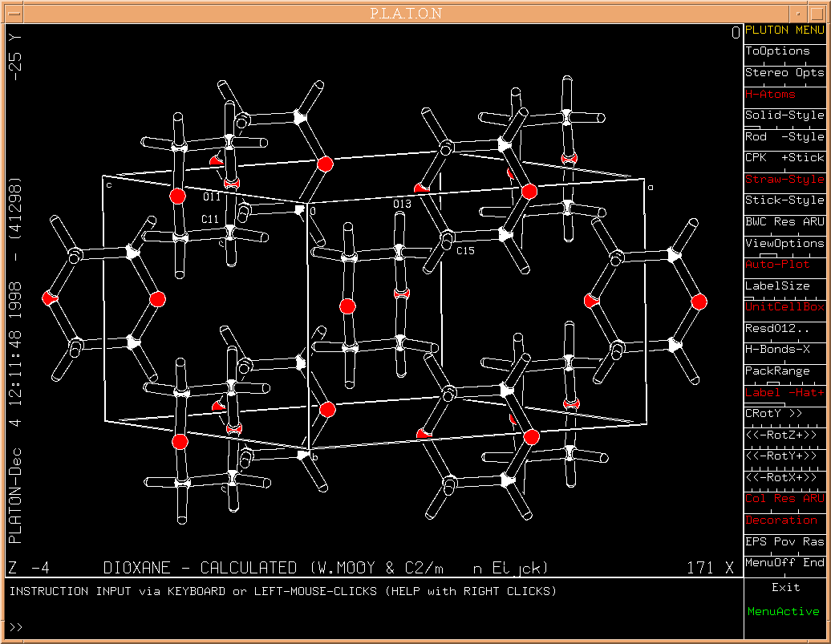Open the ViewOptions menu entry
The width and height of the screenshot is (831, 644).
784,243
